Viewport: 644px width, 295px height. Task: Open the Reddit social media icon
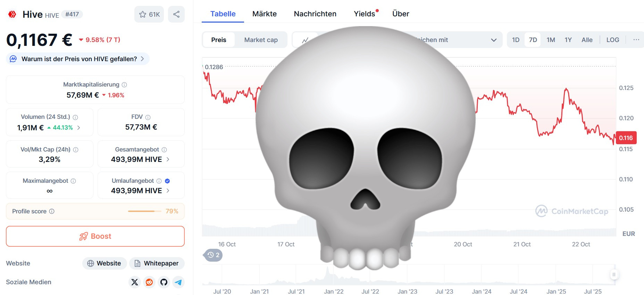149,282
